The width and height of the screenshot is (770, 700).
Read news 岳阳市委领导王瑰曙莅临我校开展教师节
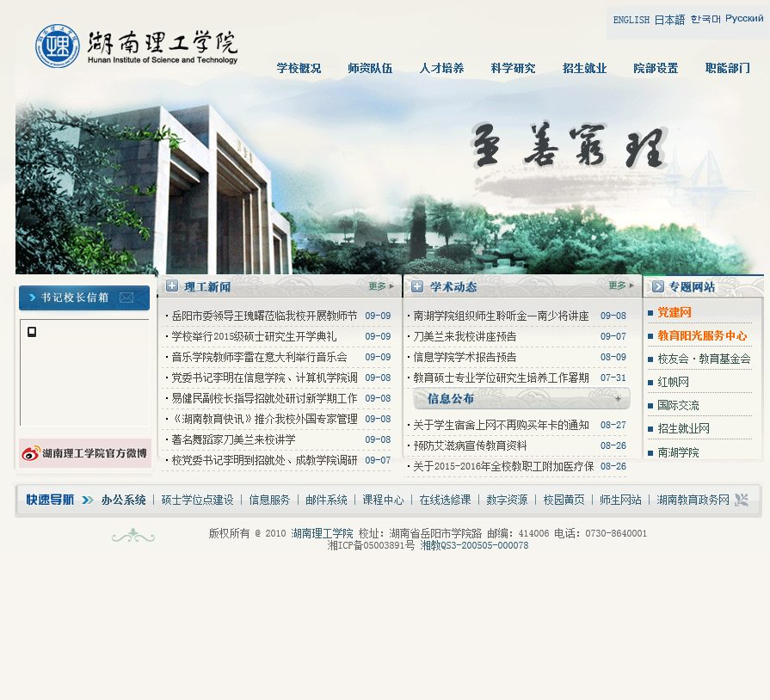(x=264, y=316)
